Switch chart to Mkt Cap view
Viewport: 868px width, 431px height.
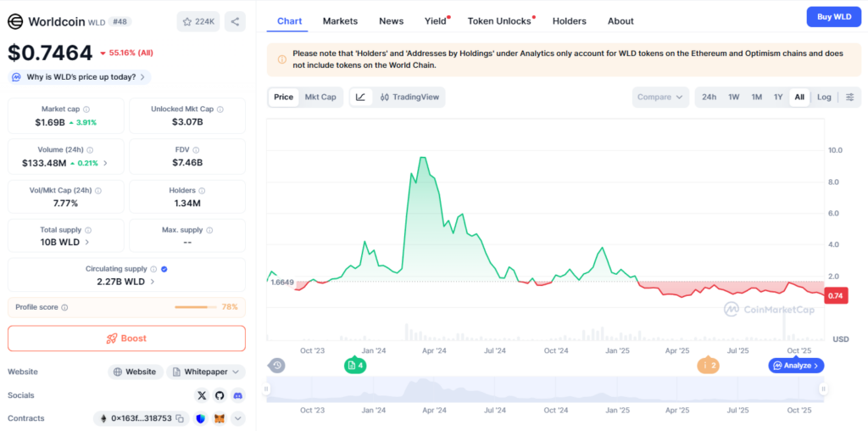(x=320, y=97)
